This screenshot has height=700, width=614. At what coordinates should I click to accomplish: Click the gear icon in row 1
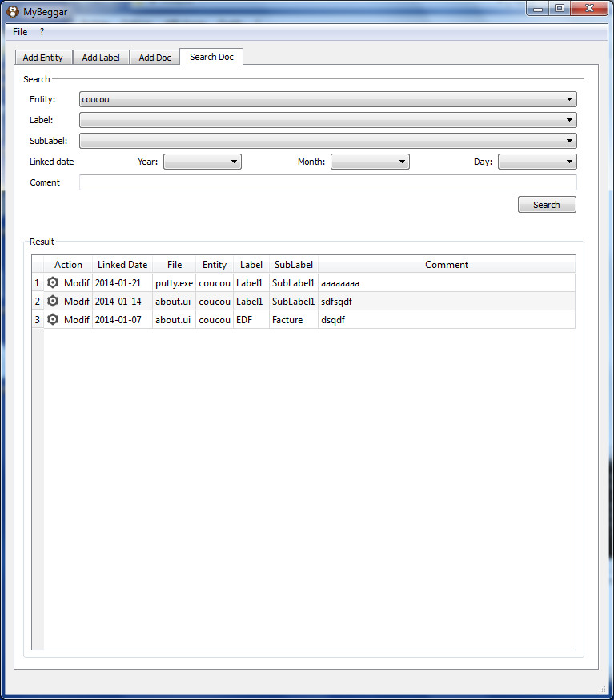coord(53,282)
